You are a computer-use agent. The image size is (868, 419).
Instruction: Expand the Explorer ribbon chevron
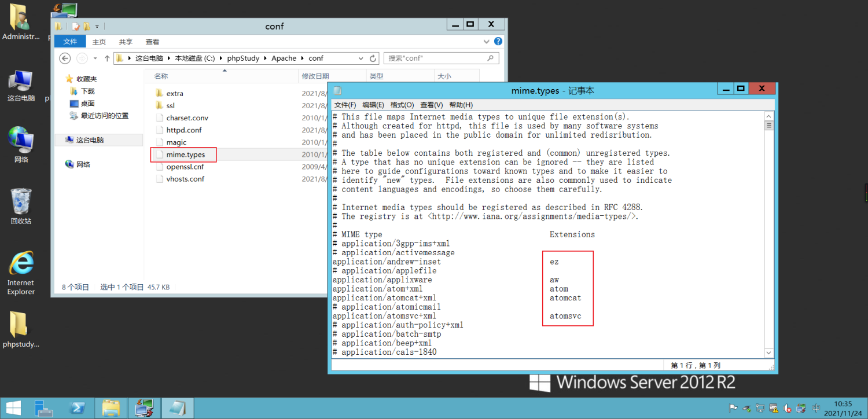[x=487, y=42]
